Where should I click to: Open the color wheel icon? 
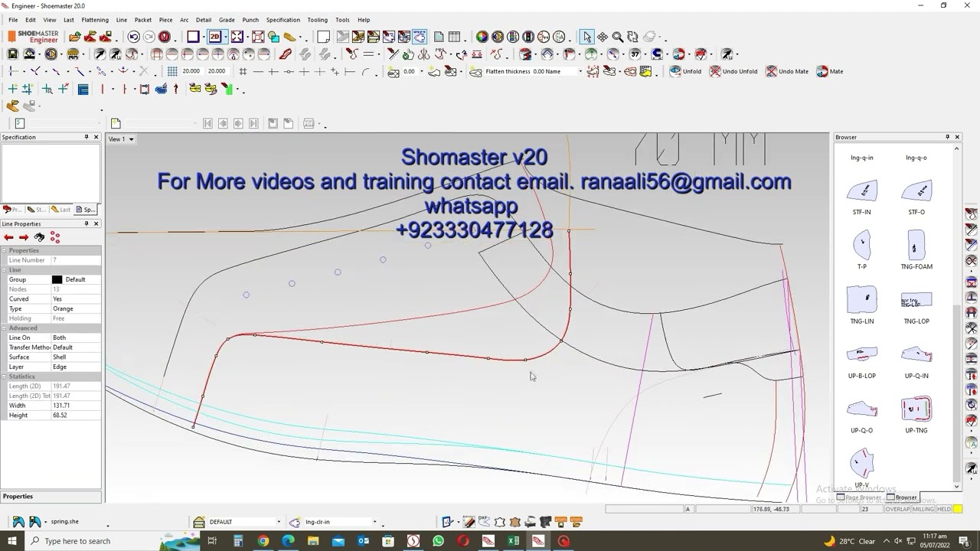[x=482, y=37]
